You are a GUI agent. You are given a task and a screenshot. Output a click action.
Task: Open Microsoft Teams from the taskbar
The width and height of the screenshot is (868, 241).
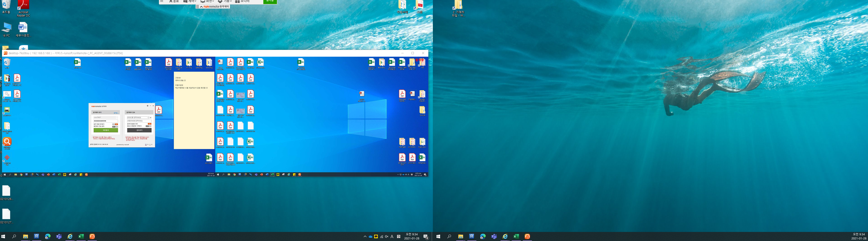pyautogui.click(x=59, y=237)
